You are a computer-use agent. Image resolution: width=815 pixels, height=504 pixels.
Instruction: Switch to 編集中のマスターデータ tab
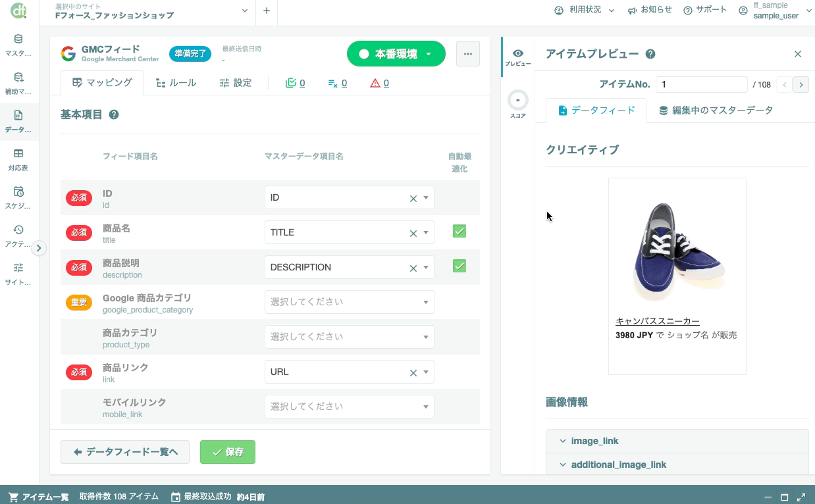716,111
